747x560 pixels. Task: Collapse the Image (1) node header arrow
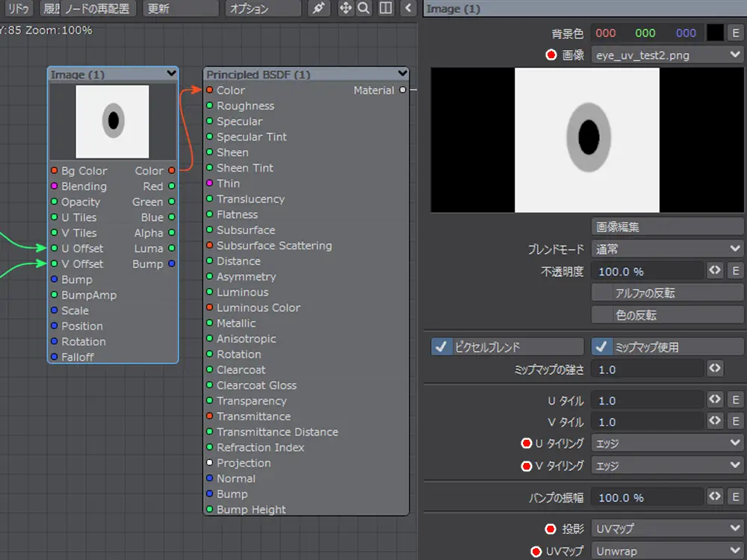click(x=172, y=74)
